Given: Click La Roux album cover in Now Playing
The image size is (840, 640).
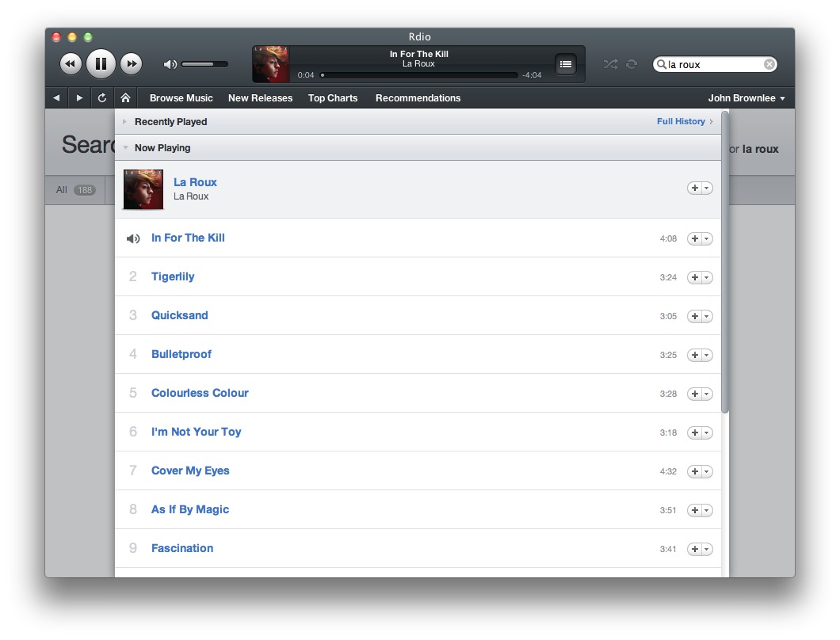Looking at the screenshot, I should point(143,189).
